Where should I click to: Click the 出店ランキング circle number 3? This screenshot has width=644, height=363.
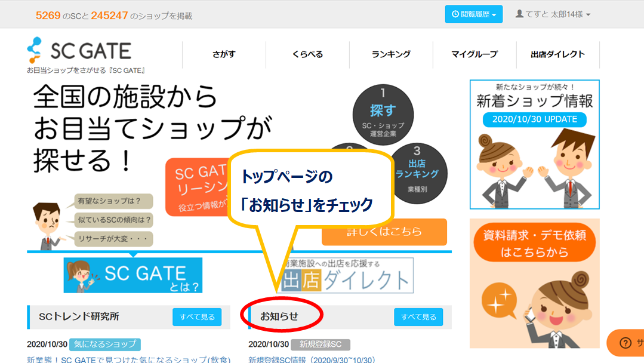tap(418, 174)
